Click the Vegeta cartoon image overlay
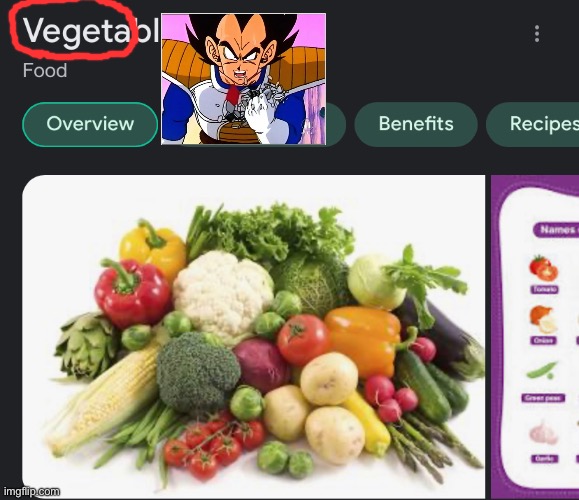The height and width of the screenshot is (500, 579). pyautogui.click(x=243, y=79)
